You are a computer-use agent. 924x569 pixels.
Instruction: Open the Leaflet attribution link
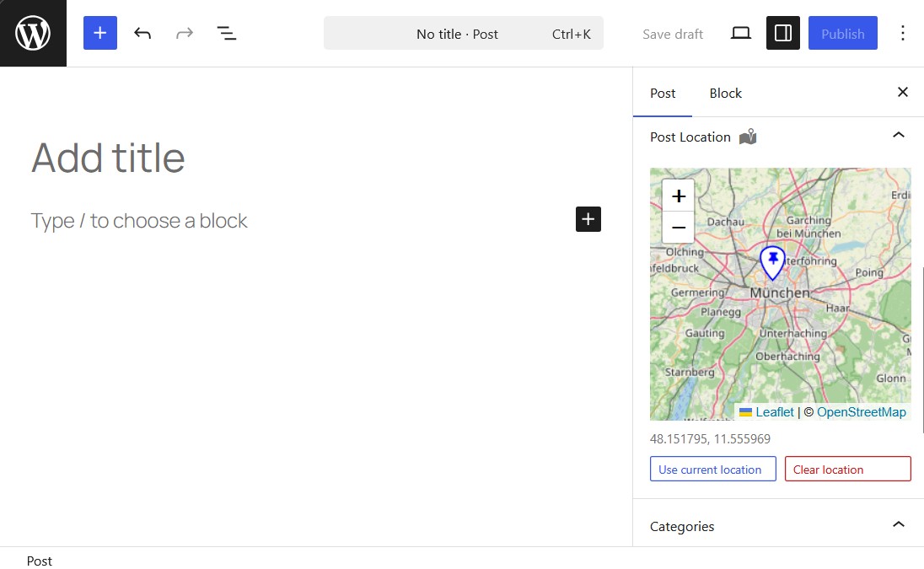(x=774, y=412)
